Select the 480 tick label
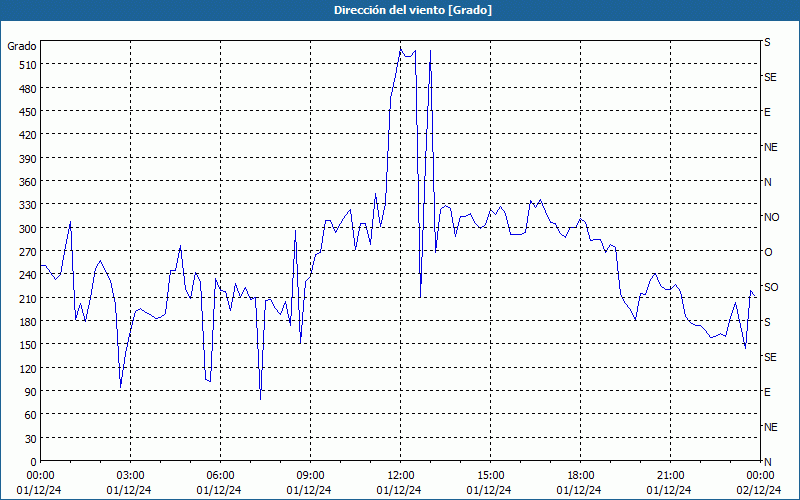 (27, 89)
